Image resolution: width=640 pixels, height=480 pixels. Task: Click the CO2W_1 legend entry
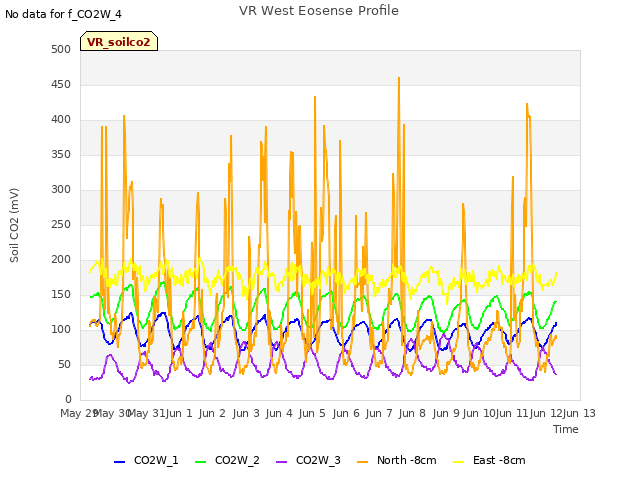tap(146, 460)
